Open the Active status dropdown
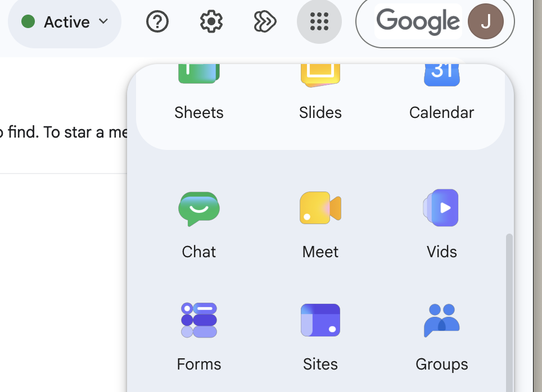Viewport: 542px width, 392px height. 65,22
